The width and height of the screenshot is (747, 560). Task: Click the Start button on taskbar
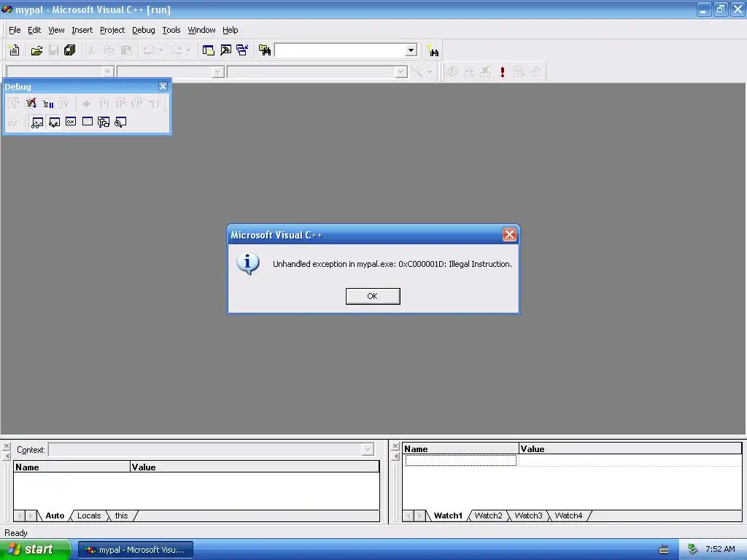click(x=35, y=550)
